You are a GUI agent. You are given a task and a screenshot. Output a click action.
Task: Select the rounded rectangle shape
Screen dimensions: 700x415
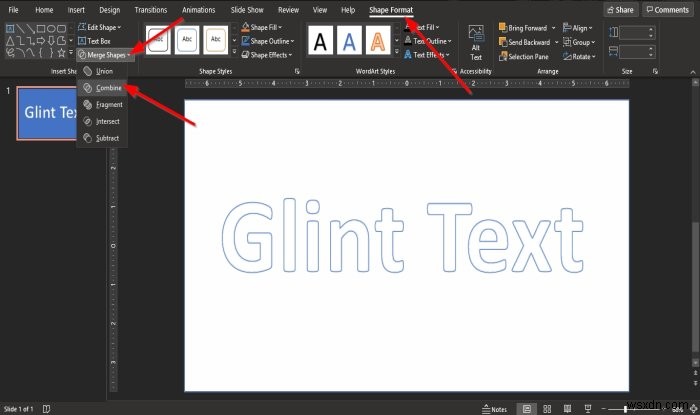(x=61, y=29)
